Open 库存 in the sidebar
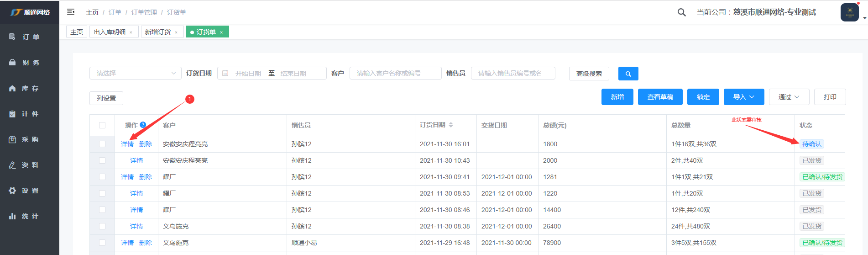The height and width of the screenshot is (255, 868). 30,88
